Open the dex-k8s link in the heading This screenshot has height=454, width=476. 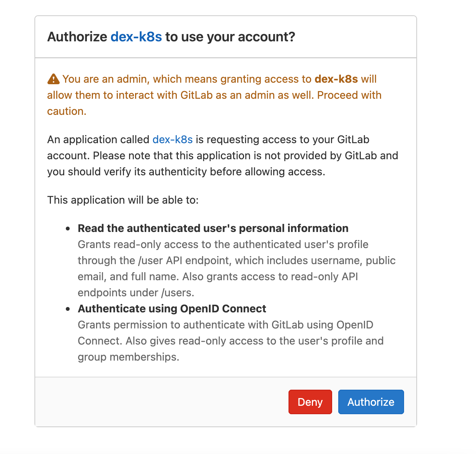pyautogui.click(x=136, y=37)
